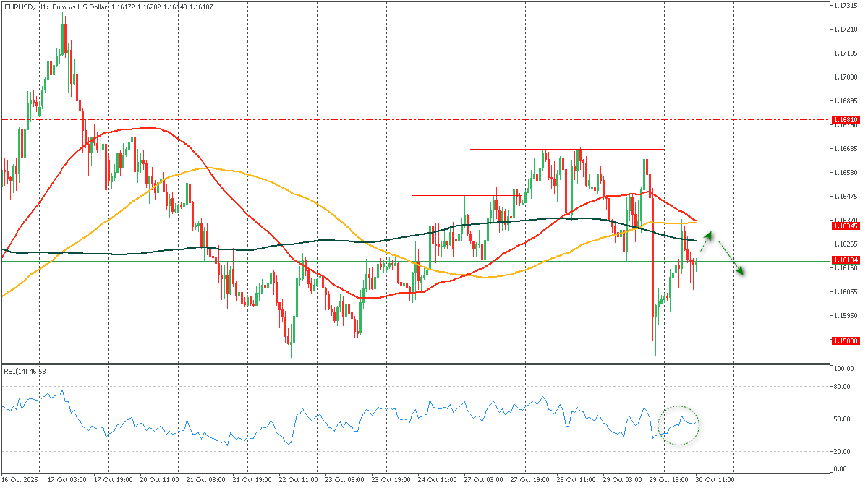Click the 1.16055 price axis value
868x488 pixels.
[x=846, y=291]
